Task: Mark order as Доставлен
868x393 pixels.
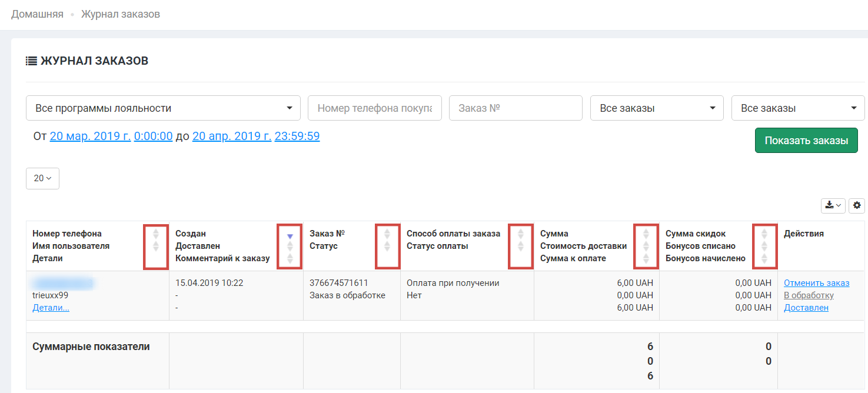Action: point(806,308)
